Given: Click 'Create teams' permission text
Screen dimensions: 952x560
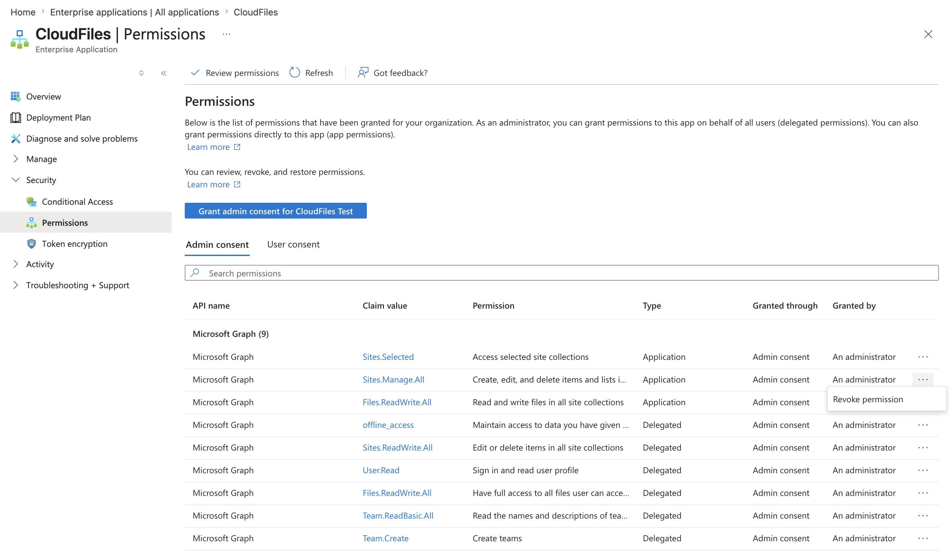Looking at the screenshot, I should click(497, 538).
